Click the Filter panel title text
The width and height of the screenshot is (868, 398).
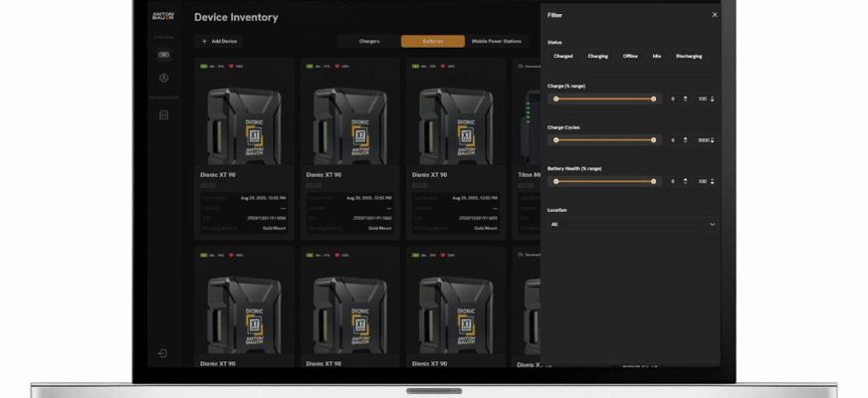554,15
